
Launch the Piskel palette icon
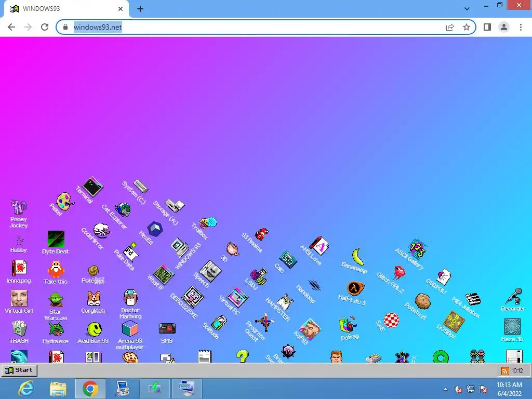coord(64,202)
